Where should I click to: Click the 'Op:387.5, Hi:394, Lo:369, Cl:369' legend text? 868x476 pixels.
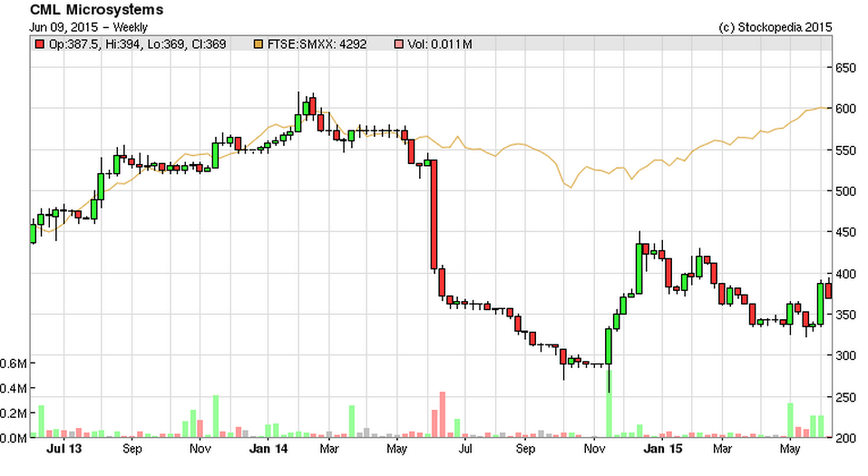point(137,44)
